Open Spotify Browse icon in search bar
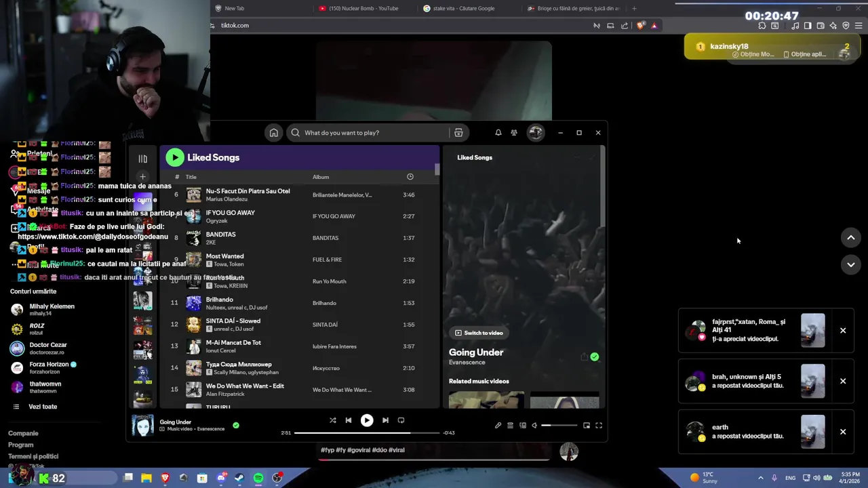Screen dimensions: 868x488 tap(458, 133)
